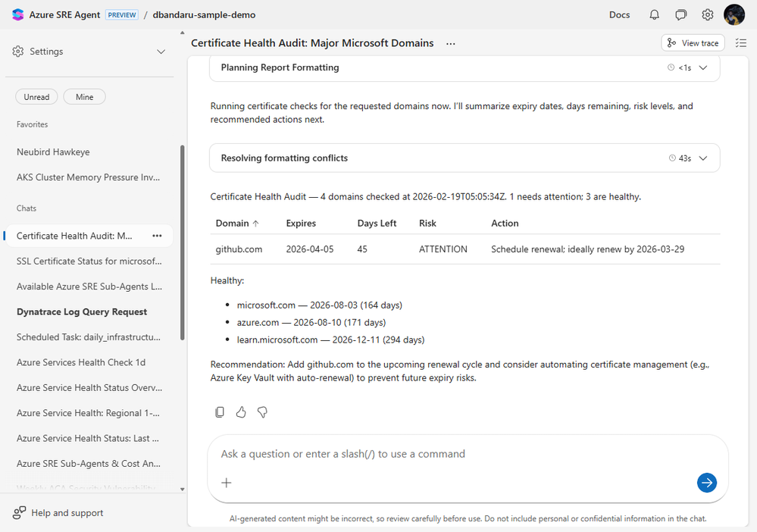Click the azure.com healthy list entry

point(311,323)
